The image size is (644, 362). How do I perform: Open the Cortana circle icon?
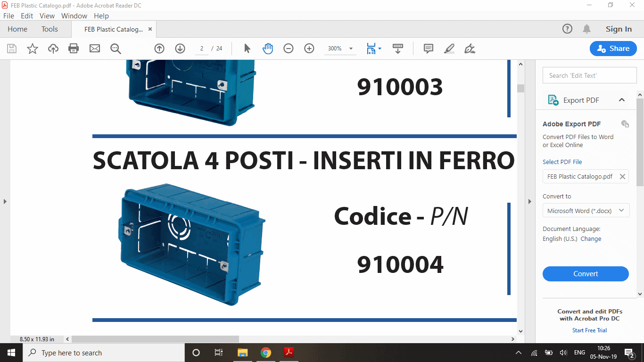click(x=196, y=353)
